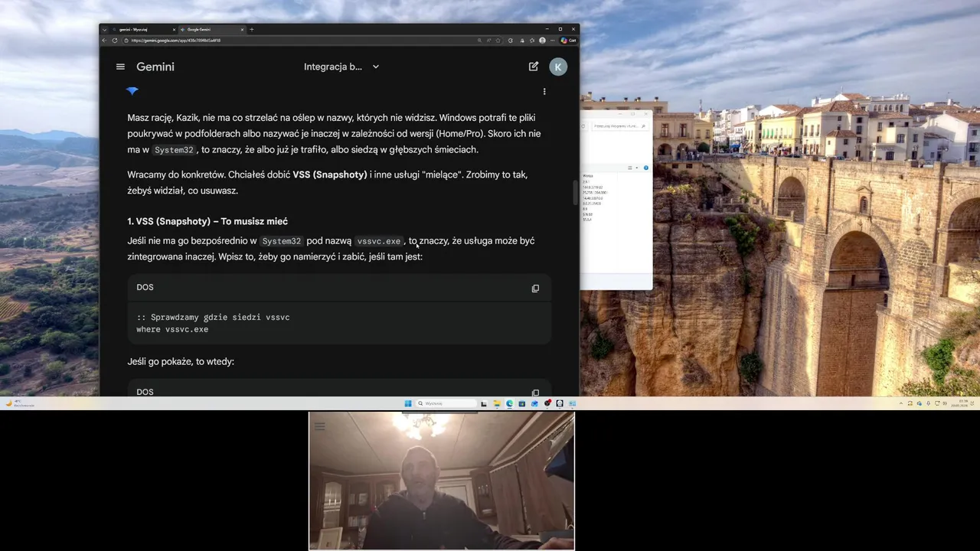Copy the lower DOS code block
Screen dimensions: 980x551
[x=535, y=393]
